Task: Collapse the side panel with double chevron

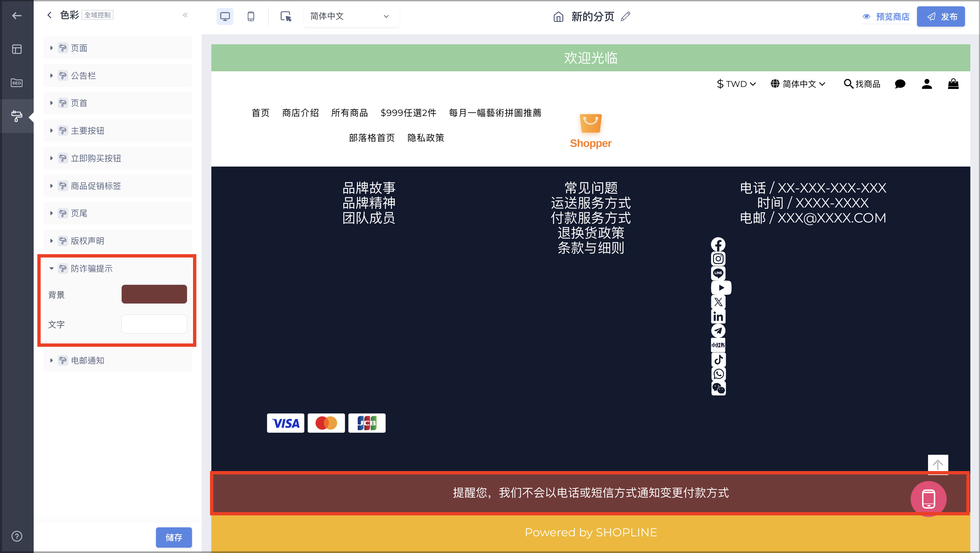Action: [x=185, y=15]
